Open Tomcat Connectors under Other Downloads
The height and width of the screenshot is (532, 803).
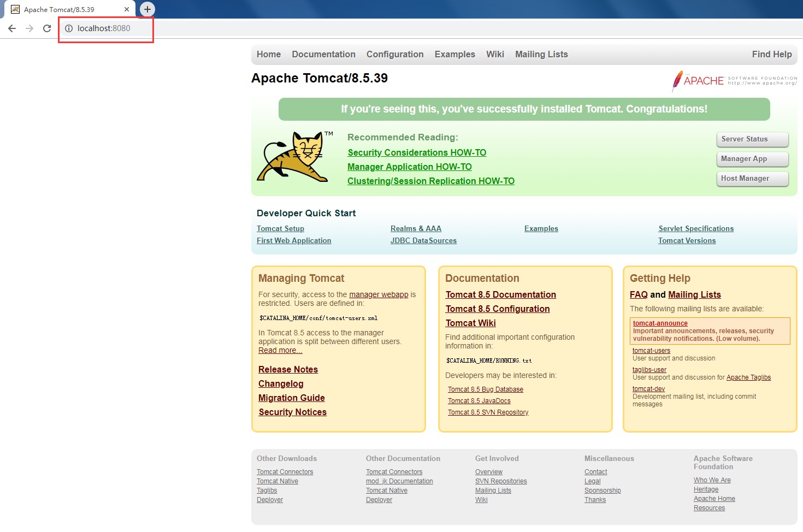pos(285,472)
